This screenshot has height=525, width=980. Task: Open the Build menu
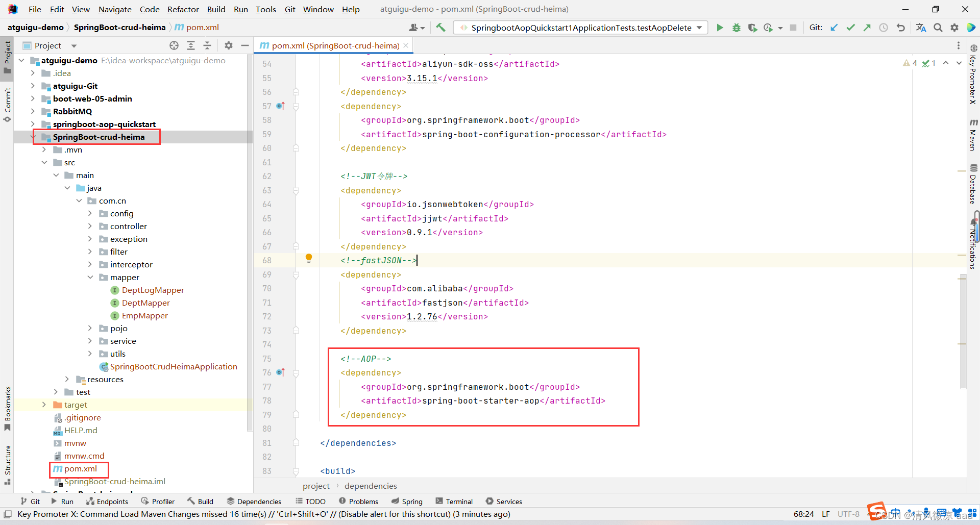(x=216, y=9)
